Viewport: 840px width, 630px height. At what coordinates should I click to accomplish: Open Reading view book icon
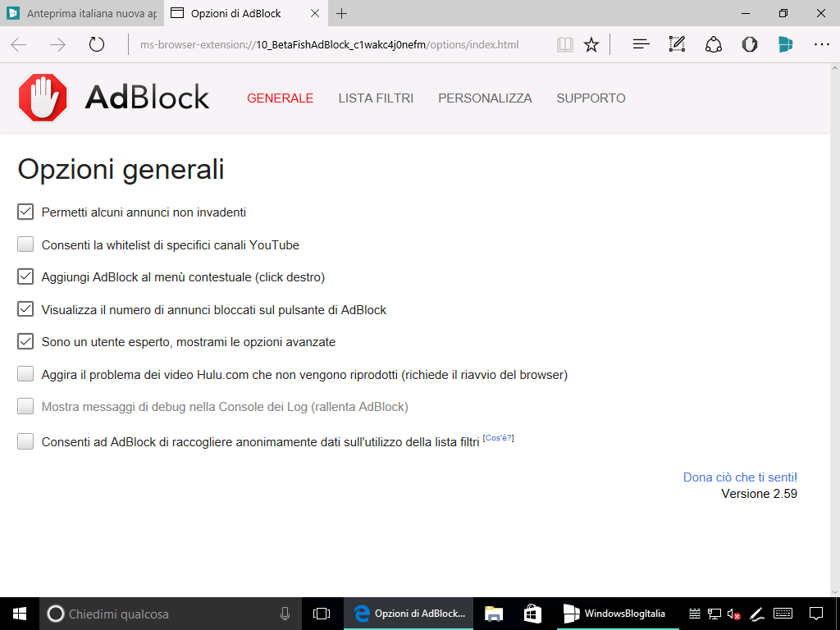(564, 44)
